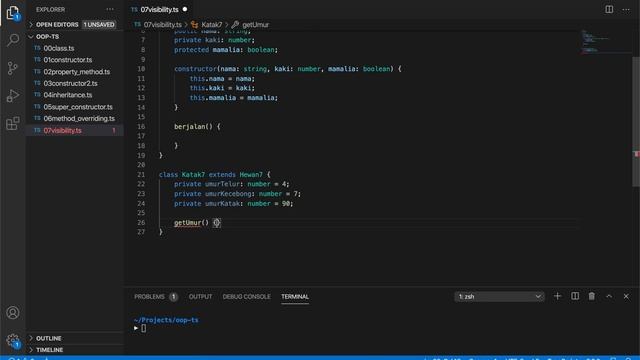Image resolution: width=640 pixels, height=360 pixels.
Task: Open the Extensions view
Action: (x=13, y=123)
